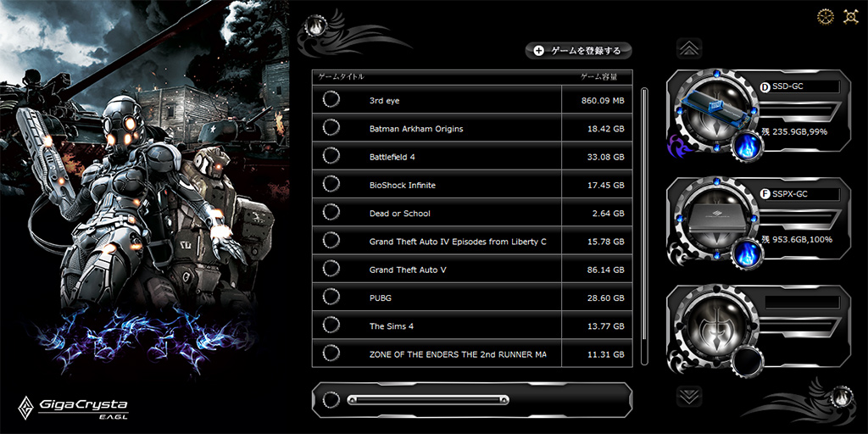The width and height of the screenshot is (868, 434).
Task: Click the PUBG title
Action: point(381,298)
